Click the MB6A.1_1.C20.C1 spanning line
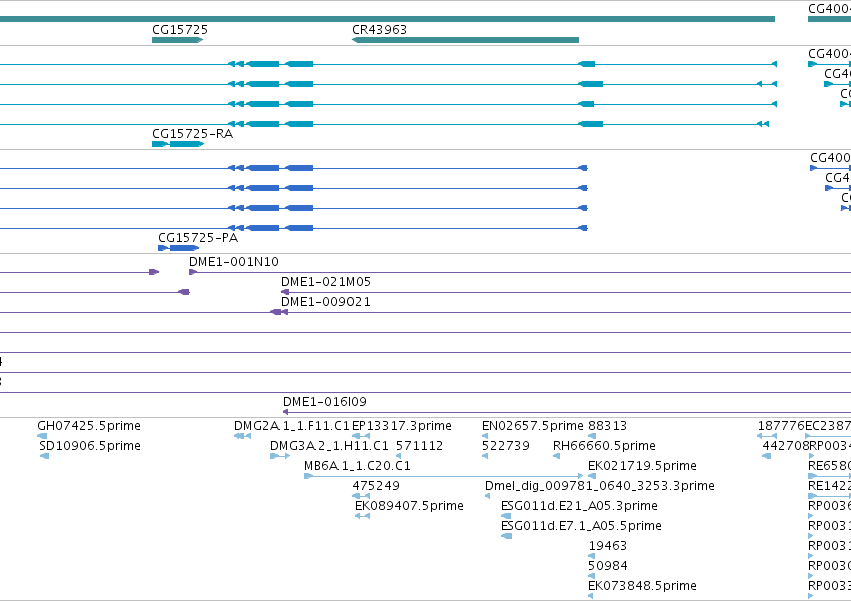This screenshot has height=601, width=851. [x=444, y=476]
